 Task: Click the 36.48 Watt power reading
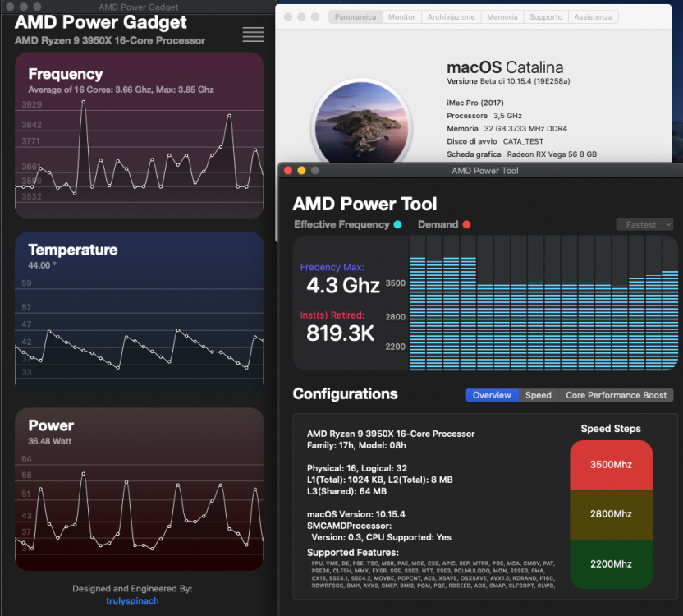point(49,441)
